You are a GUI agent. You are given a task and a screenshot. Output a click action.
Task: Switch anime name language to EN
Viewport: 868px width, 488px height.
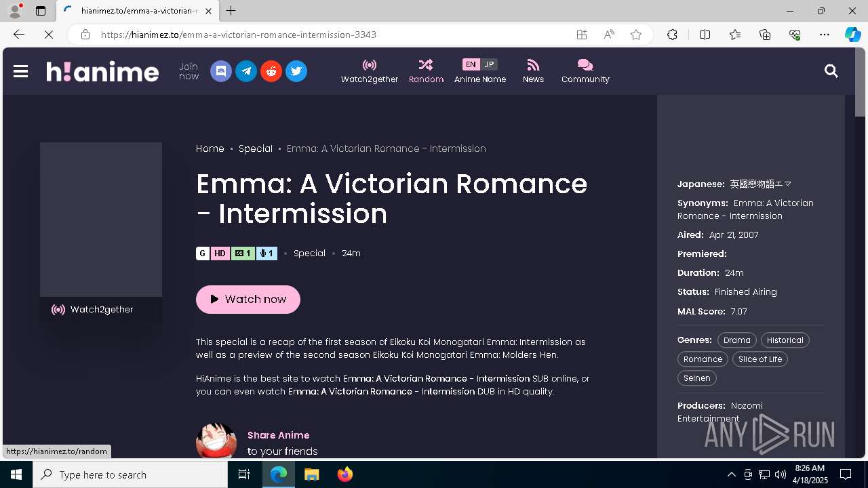[471, 64]
